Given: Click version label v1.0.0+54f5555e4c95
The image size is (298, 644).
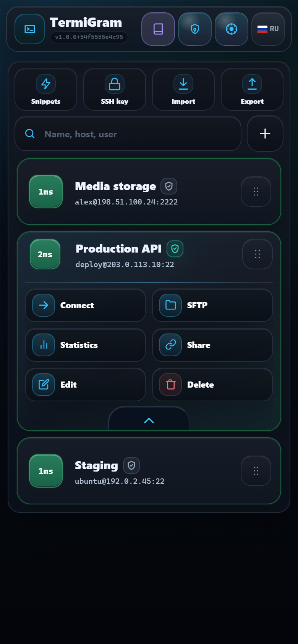Looking at the screenshot, I should pos(89,37).
